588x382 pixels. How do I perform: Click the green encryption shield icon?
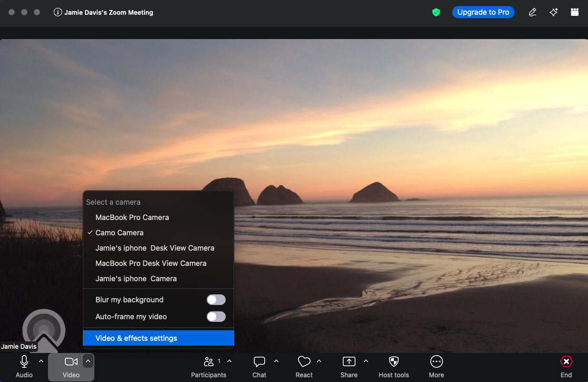tap(436, 12)
